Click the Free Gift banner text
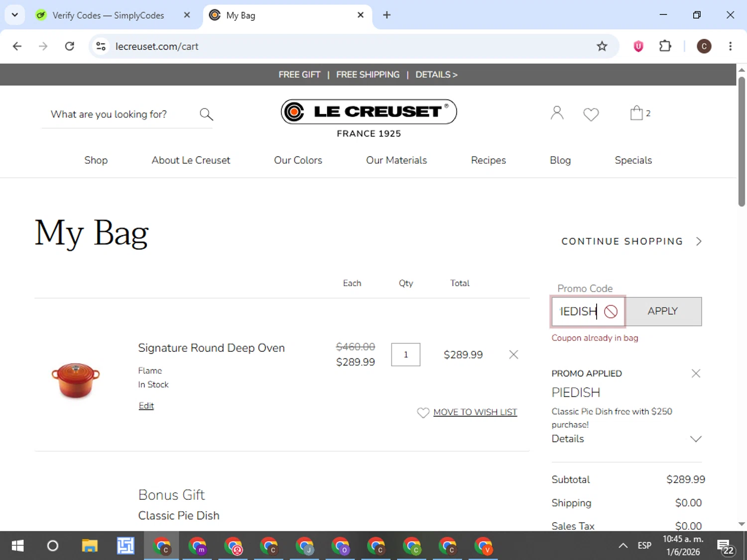The height and width of the screenshot is (560, 747). (x=299, y=75)
